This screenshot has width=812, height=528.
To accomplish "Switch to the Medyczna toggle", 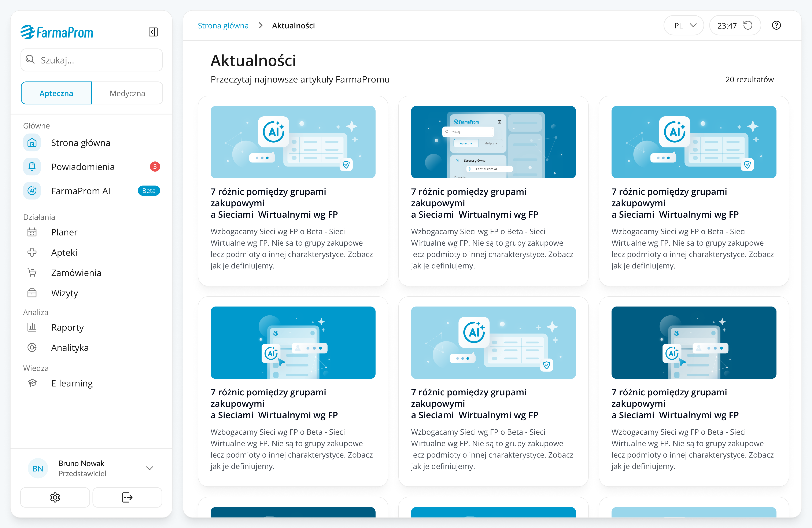I will 127,93.
